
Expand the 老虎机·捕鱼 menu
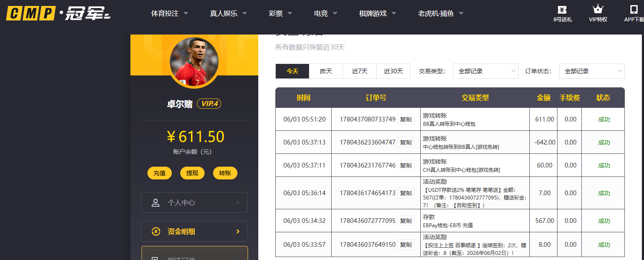[441, 13]
